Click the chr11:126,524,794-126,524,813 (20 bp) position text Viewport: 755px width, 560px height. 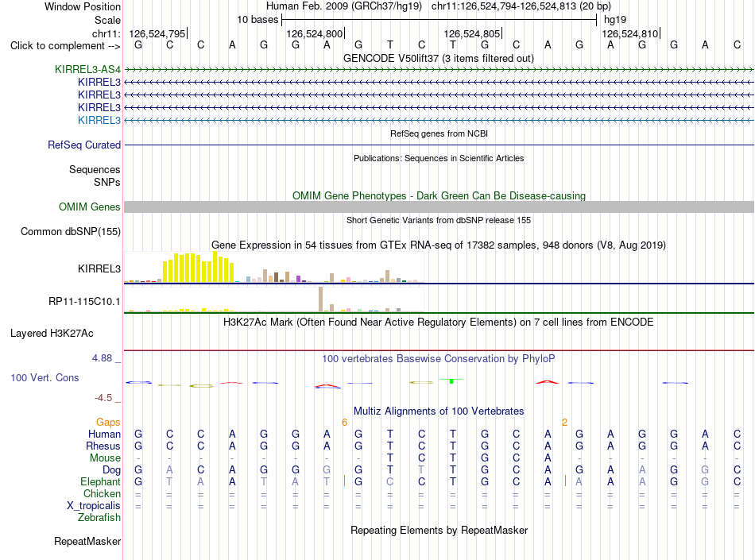[521, 6]
